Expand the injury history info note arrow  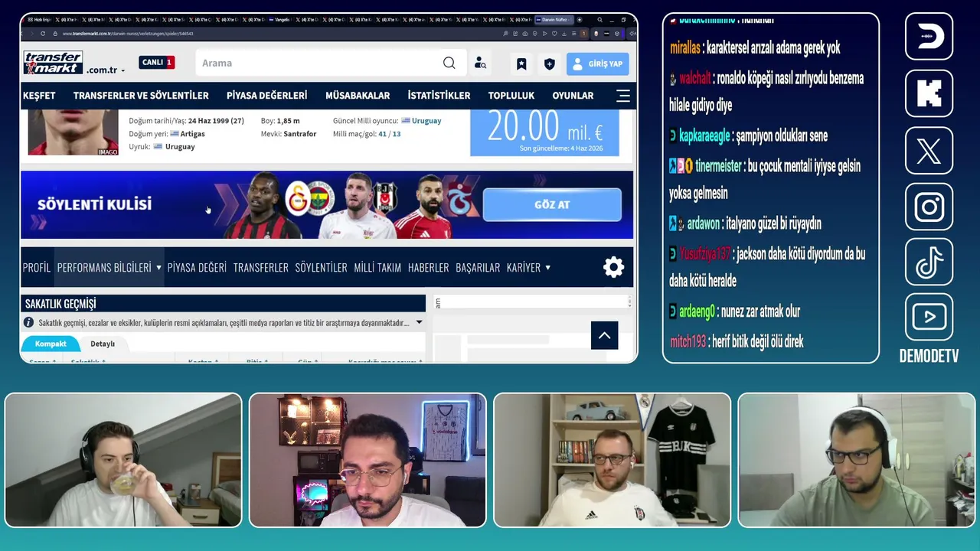tap(419, 323)
